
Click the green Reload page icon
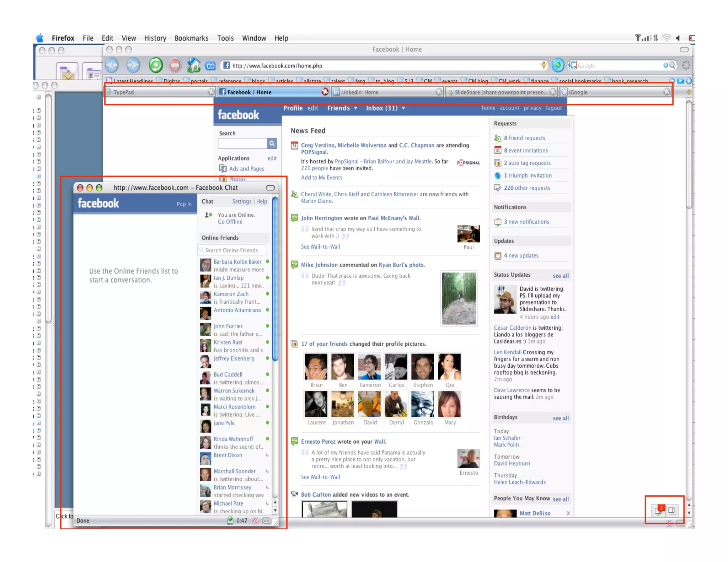pos(156,65)
